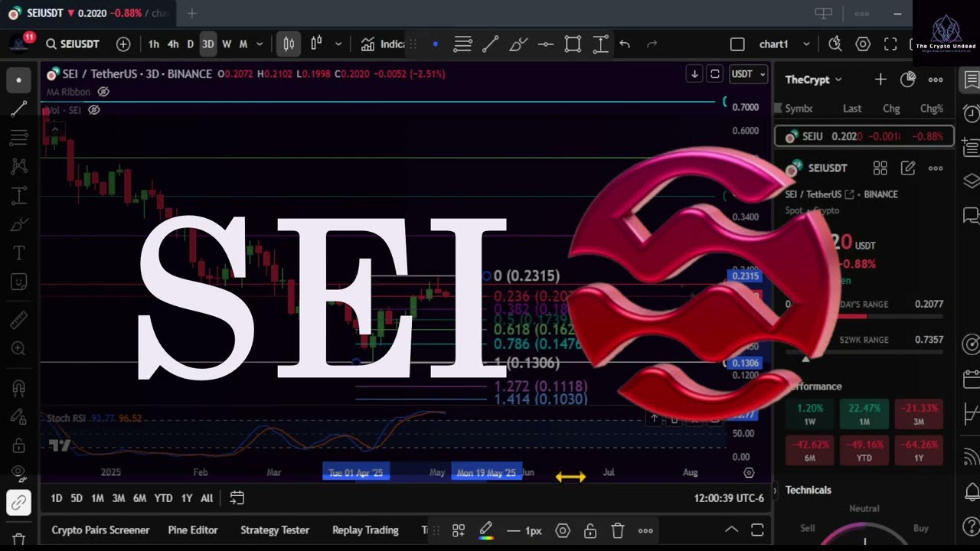Toggle fullscreen mode
This screenshot has width=980, height=551.
tap(890, 44)
